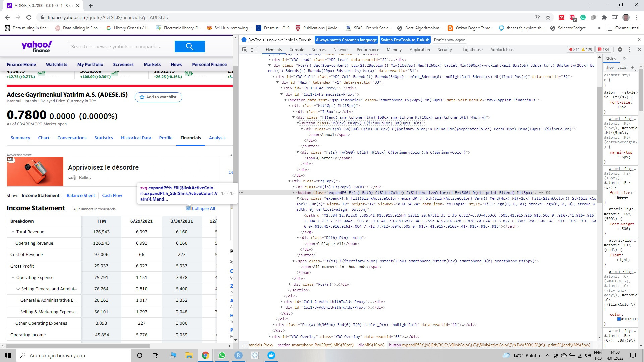This screenshot has height=362, width=644.
Task: Click the new style rule plus icon
Action: (633, 67)
